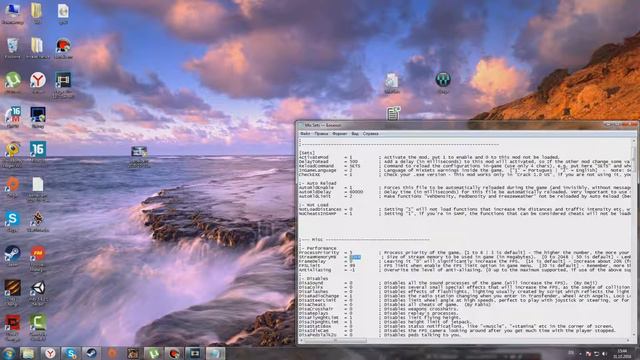Open the Правка menu in Notepad

point(321,133)
